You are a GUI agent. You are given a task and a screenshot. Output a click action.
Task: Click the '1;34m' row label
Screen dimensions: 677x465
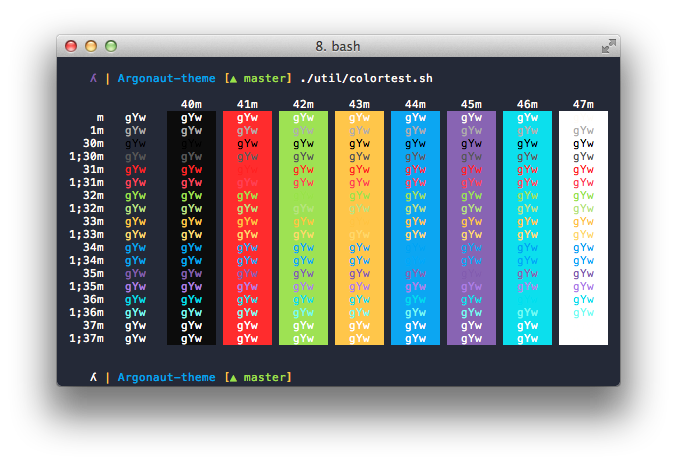[x=86, y=260]
